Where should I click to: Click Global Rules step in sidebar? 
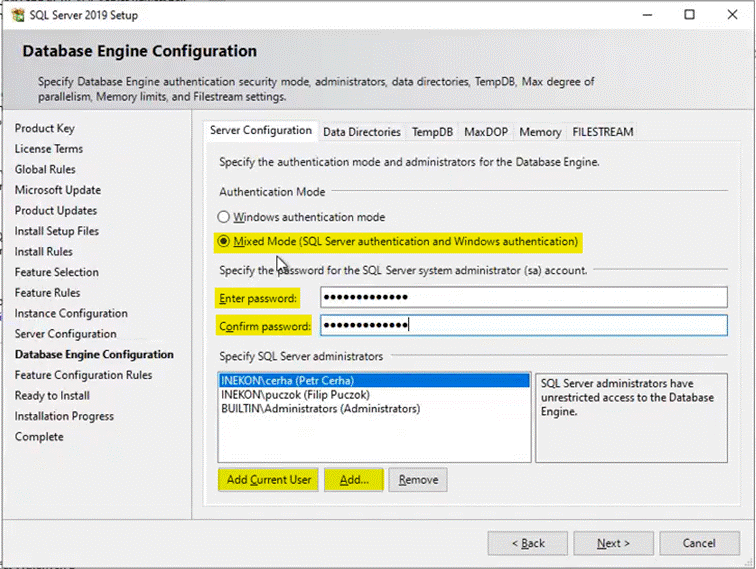pyautogui.click(x=45, y=169)
